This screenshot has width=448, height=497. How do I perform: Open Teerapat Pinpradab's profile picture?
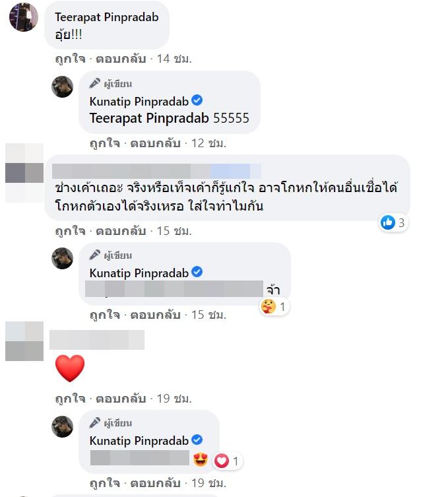click(24, 17)
